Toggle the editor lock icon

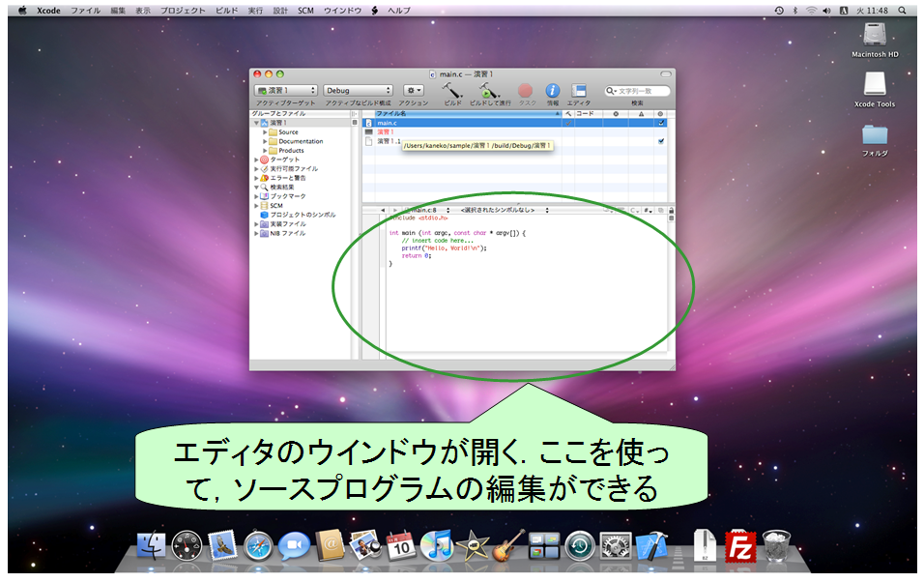coord(671,211)
